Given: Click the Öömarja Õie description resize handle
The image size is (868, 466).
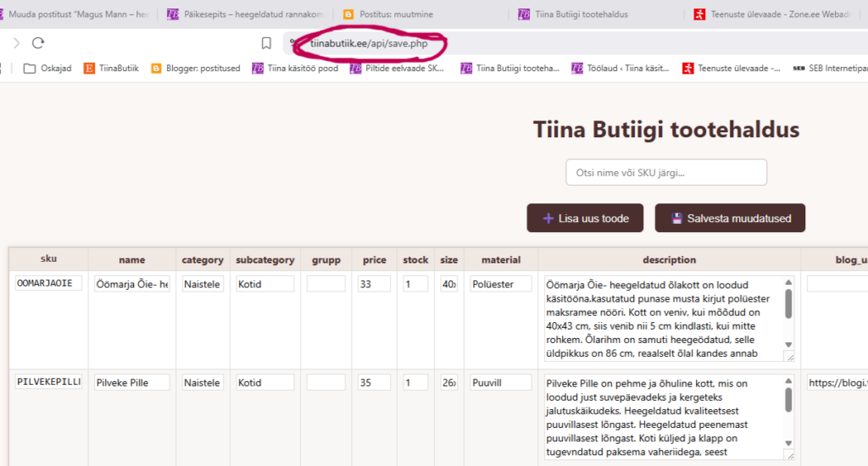Looking at the screenshot, I should (x=790, y=357).
